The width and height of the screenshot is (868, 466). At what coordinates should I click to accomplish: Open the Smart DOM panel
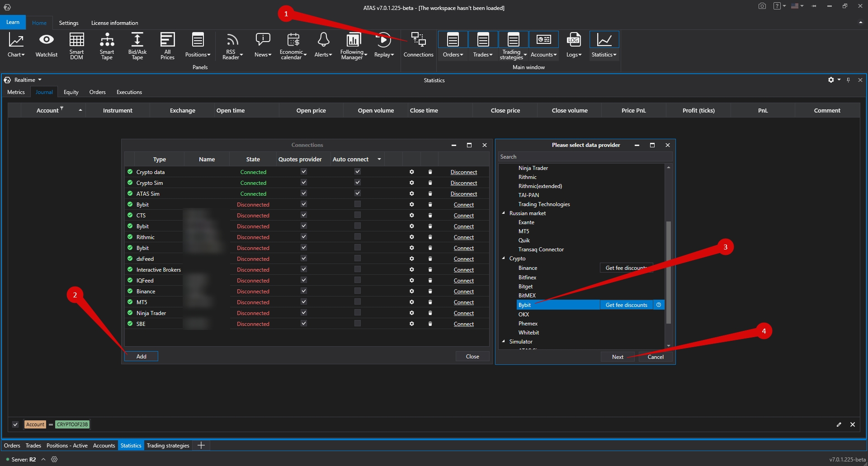point(76,46)
